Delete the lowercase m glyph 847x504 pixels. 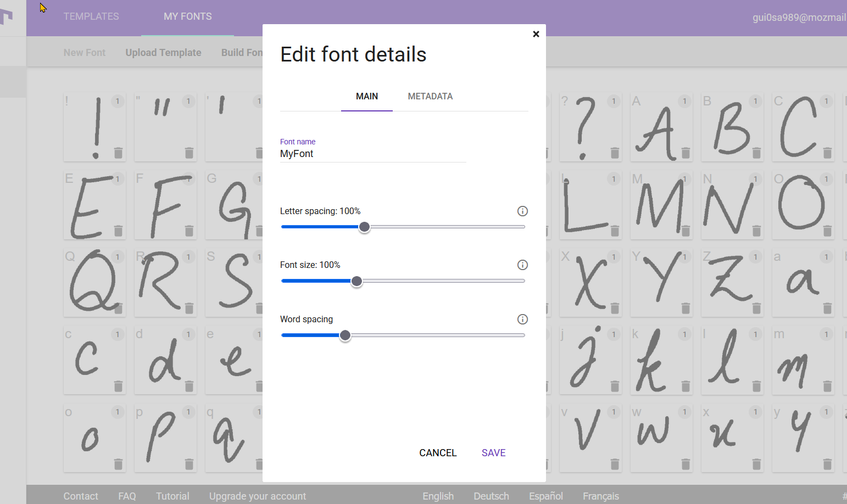click(x=827, y=387)
